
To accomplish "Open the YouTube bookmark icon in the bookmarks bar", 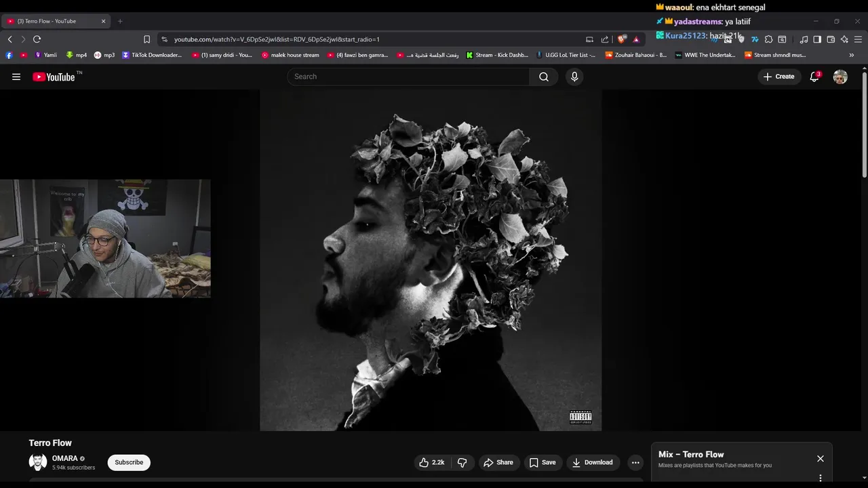I will [24, 55].
